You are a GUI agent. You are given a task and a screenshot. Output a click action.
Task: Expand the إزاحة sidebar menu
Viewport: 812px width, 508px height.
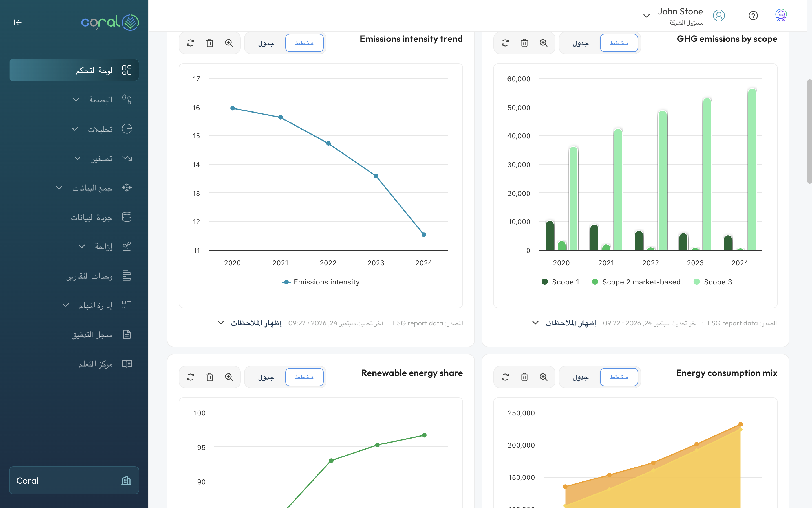[x=74, y=246]
